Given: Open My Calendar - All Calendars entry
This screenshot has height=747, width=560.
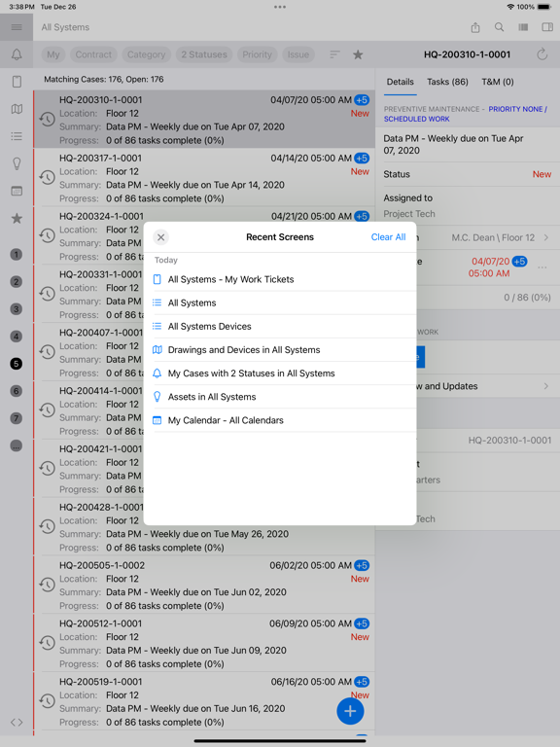Looking at the screenshot, I should coord(280,420).
